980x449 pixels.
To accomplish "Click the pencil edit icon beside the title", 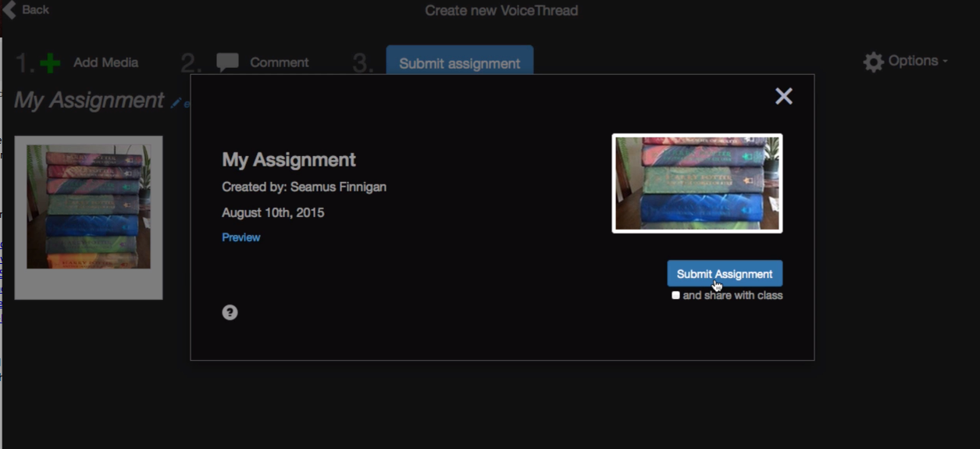I will point(176,102).
